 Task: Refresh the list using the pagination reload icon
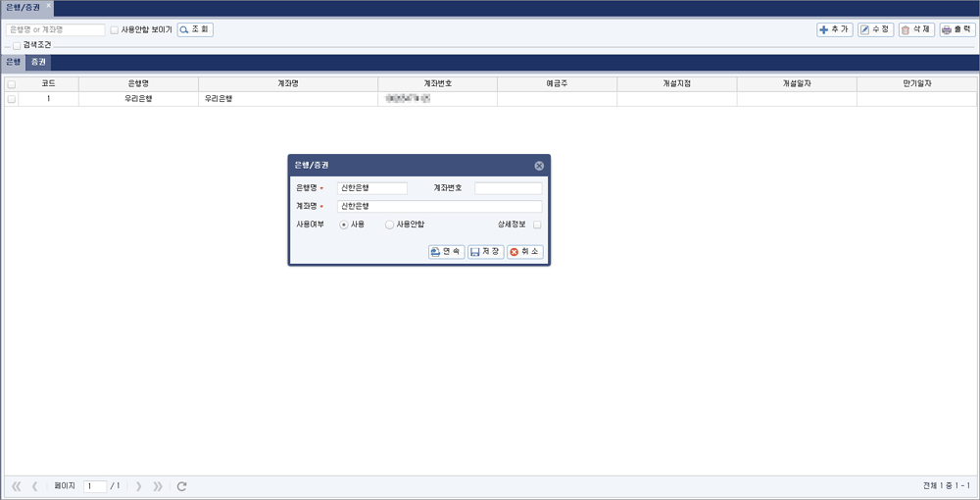[181, 486]
